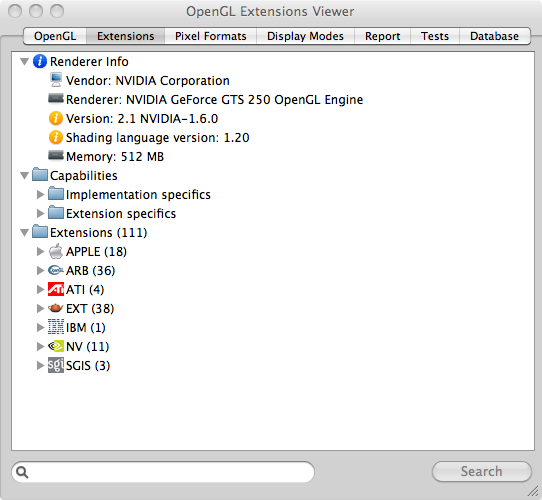Image resolution: width=542 pixels, height=500 pixels.
Task: Go to the Database tab
Action: click(495, 36)
